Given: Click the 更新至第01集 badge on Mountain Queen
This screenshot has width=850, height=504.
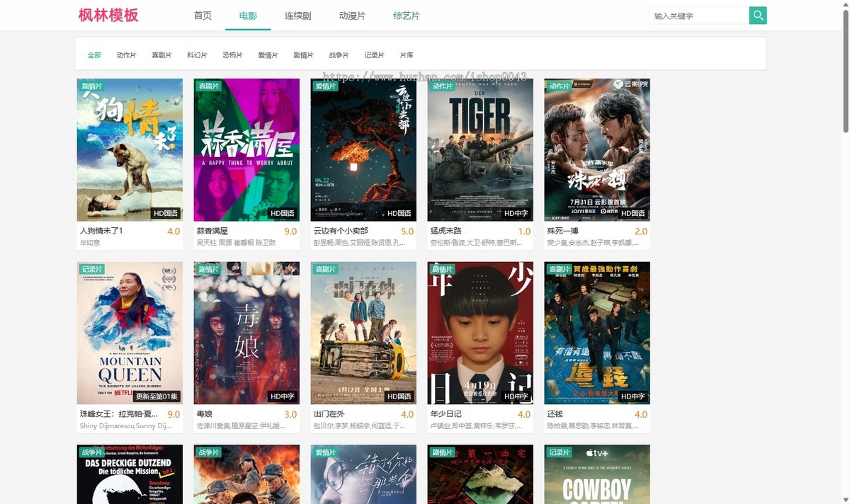Looking at the screenshot, I should point(157,396).
